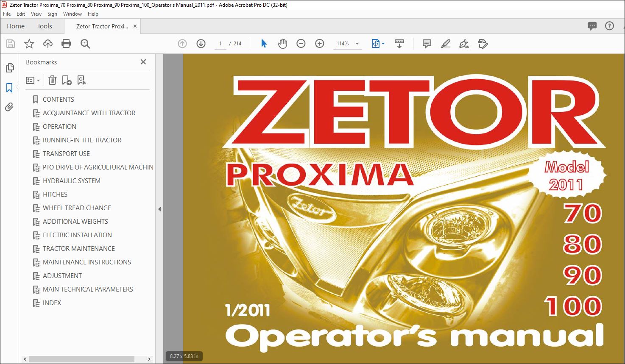
Task: Open bookmarks options dropdown menu
Action: (x=33, y=80)
